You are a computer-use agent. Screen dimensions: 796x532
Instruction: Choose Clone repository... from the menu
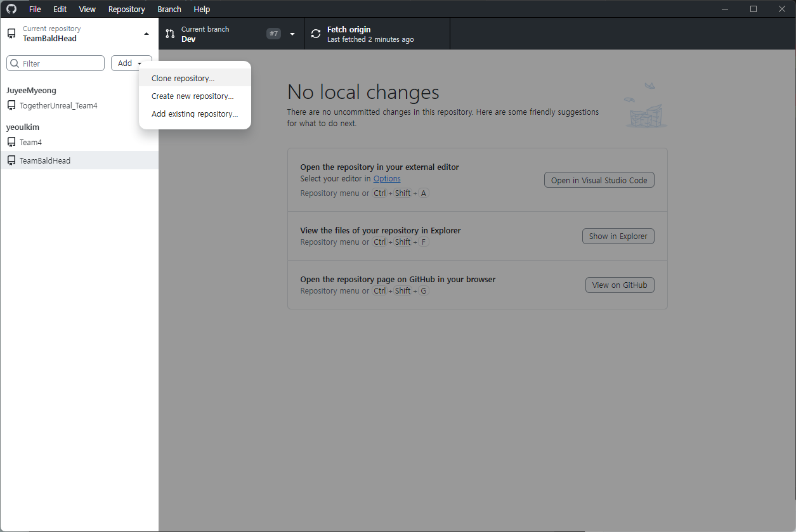195,79
